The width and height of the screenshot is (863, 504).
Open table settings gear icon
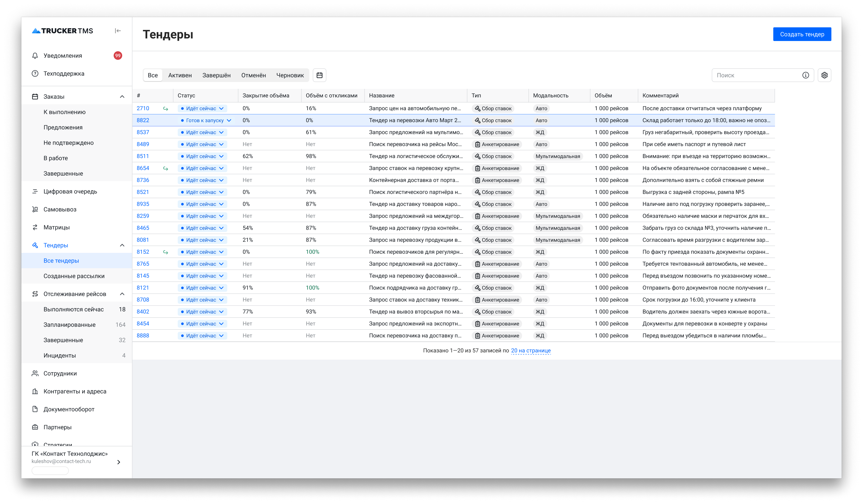tap(824, 75)
